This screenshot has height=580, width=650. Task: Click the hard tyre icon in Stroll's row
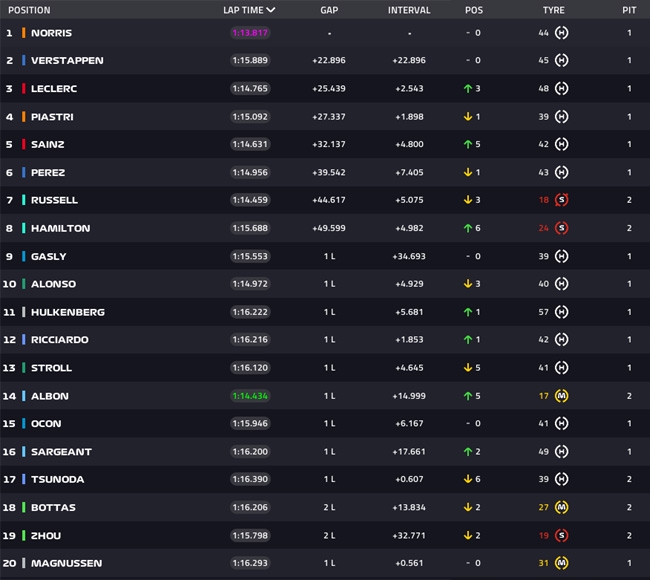(x=561, y=367)
